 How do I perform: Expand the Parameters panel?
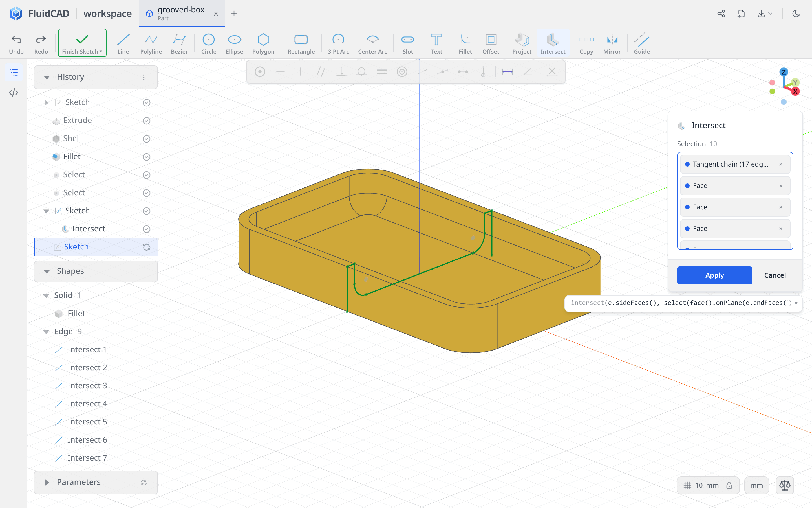[47, 483]
